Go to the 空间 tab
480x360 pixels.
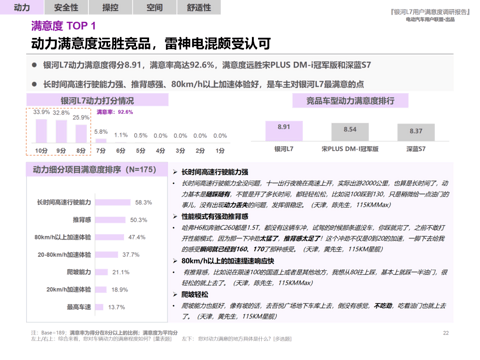pyautogui.click(x=155, y=7)
